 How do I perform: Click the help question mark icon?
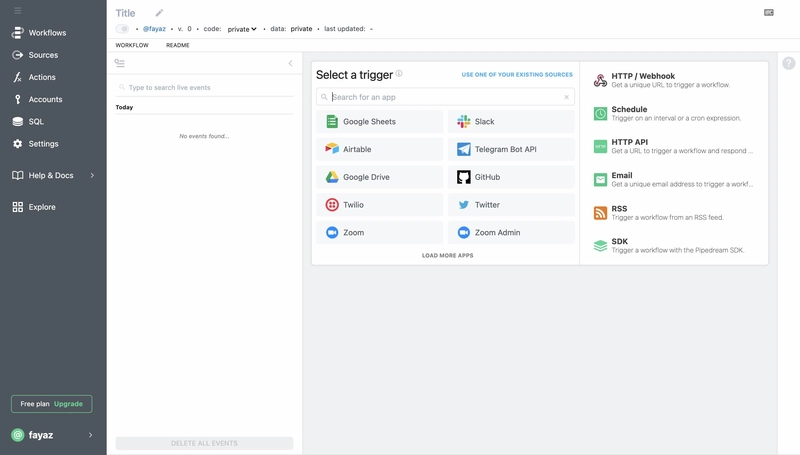(788, 63)
